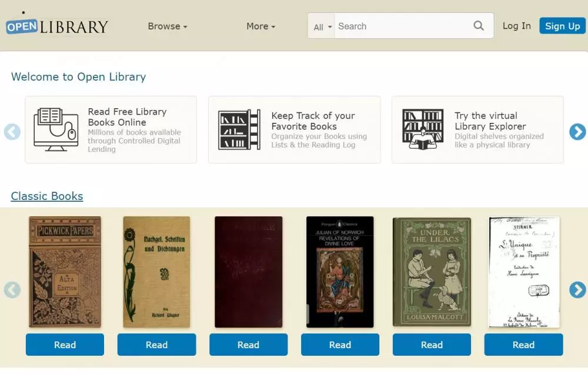Expand the Browse menu
Image resolution: width=588 pixels, height=374 pixels.
[x=167, y=26]
